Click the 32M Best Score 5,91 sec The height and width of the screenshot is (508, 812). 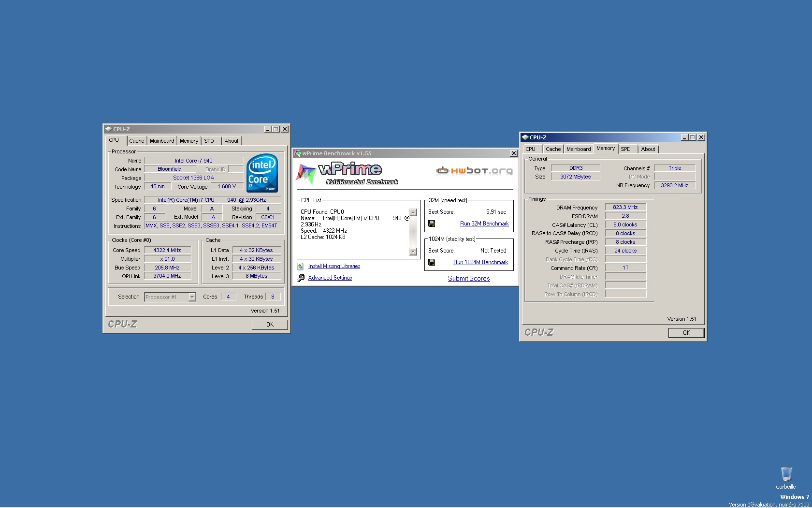click(x=496, y=212)
